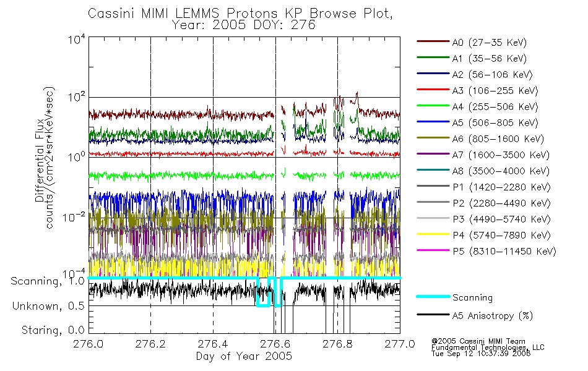The width and height of the screenshot is (588, 371).
Task: Click the A1 (35-56 KeV) green legend swatch
Action: (433, 58)
